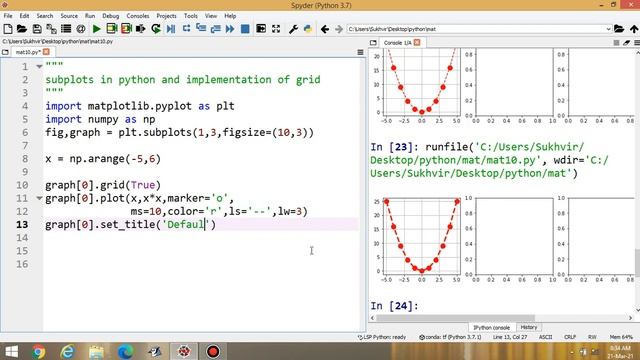Console horizontal scrollbar thumb
This screenshot has height=360, width=640.
pyautogui.click(x=456, y=318)
